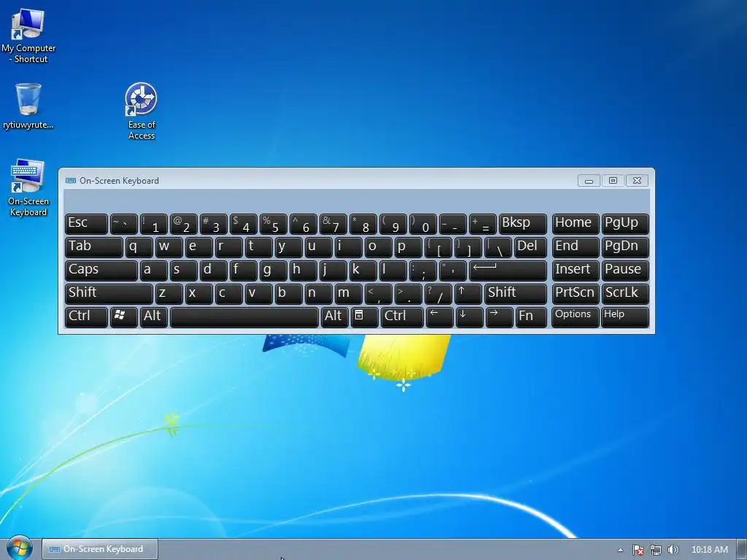Click the question mark slash key
Screen dimensions: 747x560
(438, 293)
